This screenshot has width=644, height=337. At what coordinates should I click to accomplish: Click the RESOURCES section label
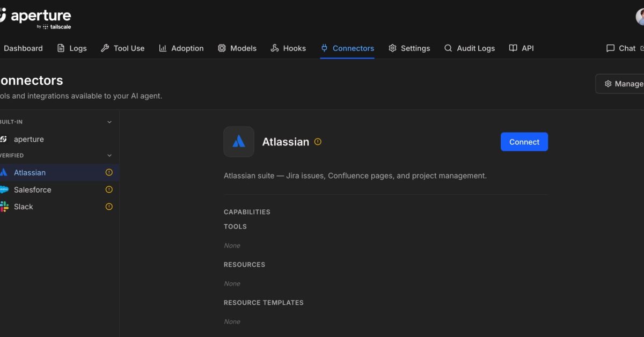(244, 265)
